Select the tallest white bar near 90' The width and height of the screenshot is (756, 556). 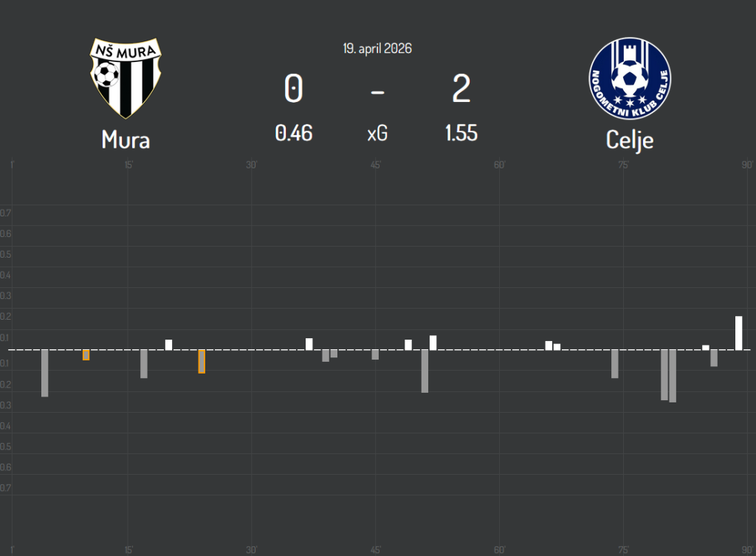pyautogui.click(x=738, y=332)
